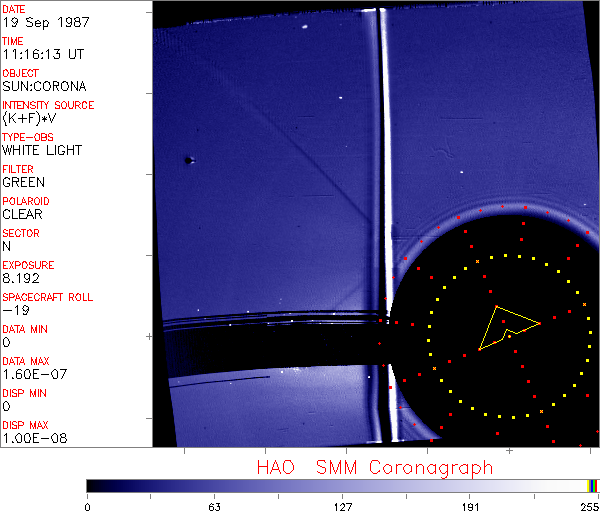Click the "INTENSITY SOURCE" red heading
600x512 pixels.
point(48,105)
